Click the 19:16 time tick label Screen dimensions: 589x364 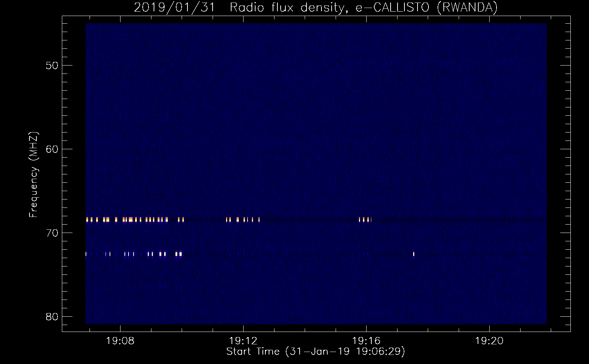point(366,341)
